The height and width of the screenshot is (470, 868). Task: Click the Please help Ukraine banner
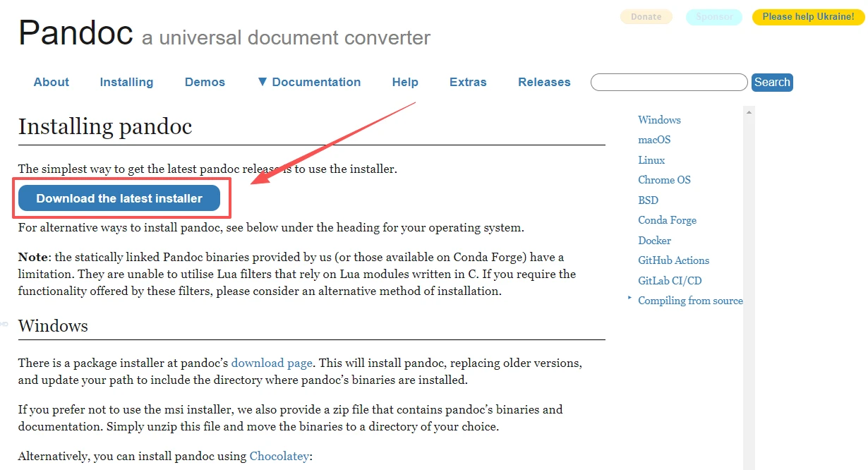pyautogui.click(x=807, y=17)
